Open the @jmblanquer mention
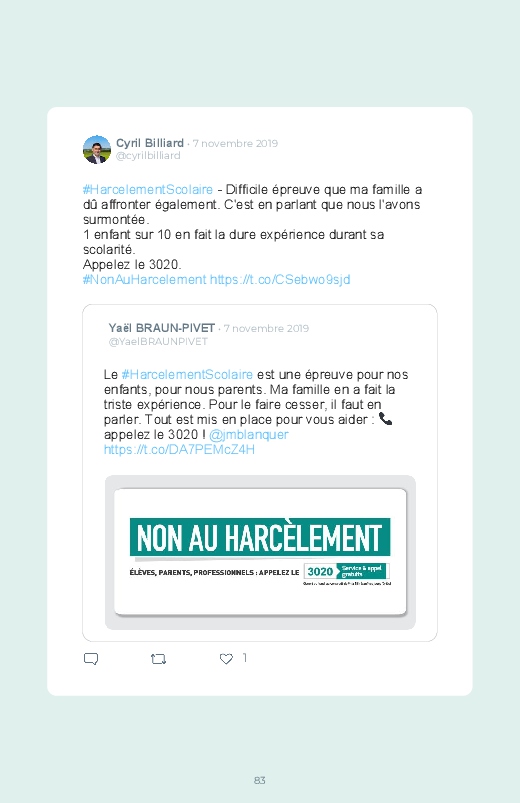 (x=248, y=435)
